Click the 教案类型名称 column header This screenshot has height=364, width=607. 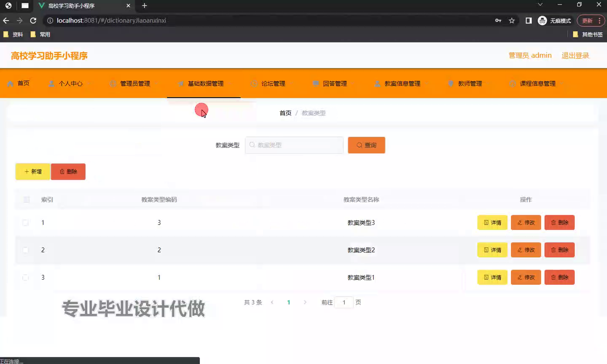pos(361,200)
